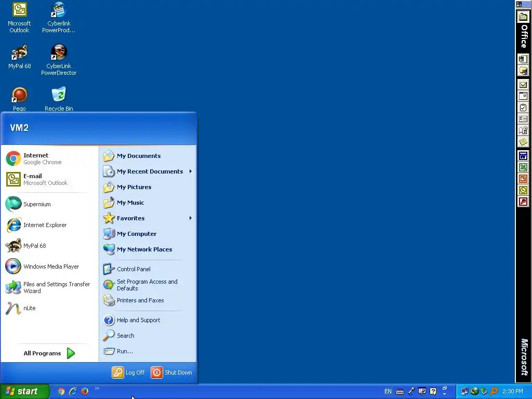
Task: Open My Network Places
Action: pyautogui.click(x=148, y=249)
